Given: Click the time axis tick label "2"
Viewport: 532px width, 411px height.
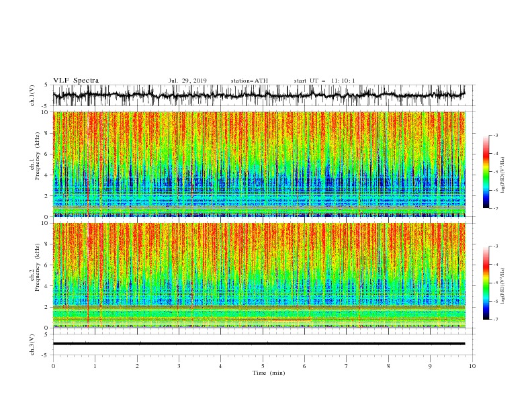Looking at the screenshot, I should 137,366.
